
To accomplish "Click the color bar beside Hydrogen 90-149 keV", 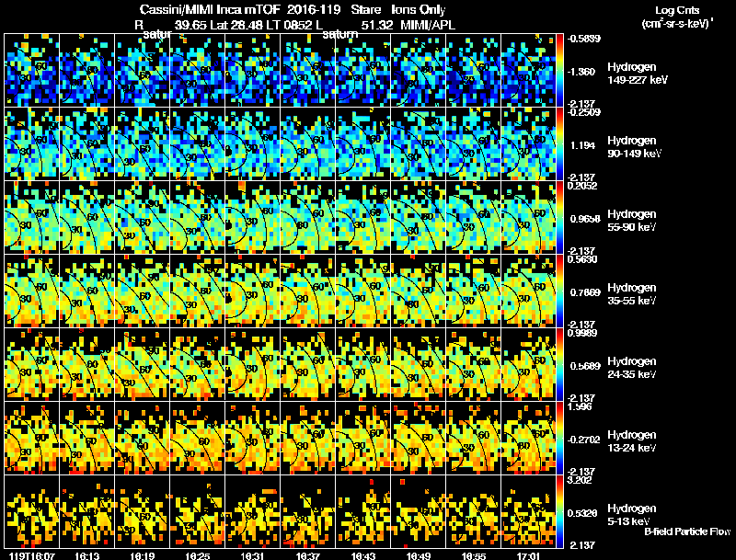I will pyautogui.click(x=559, y=144).
